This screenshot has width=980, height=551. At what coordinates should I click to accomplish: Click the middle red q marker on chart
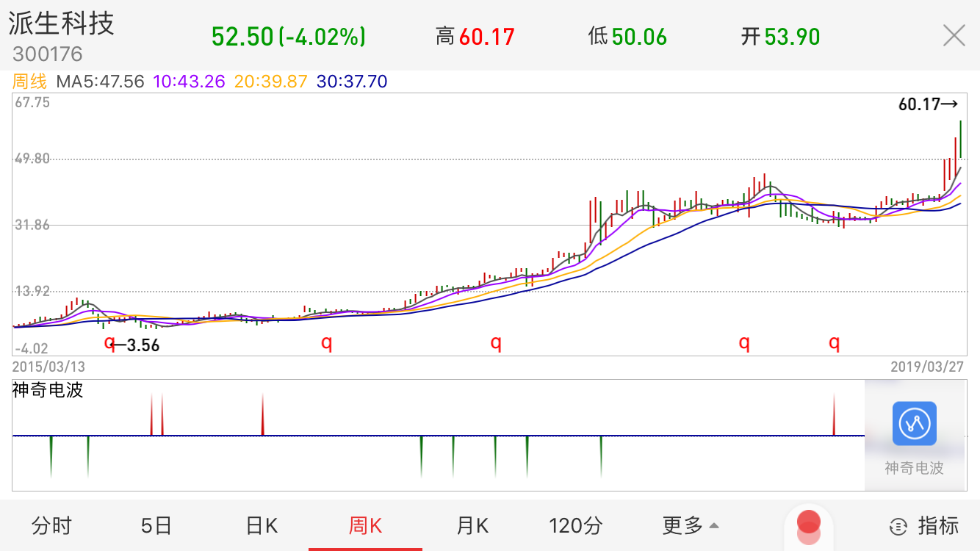(497, 342)
